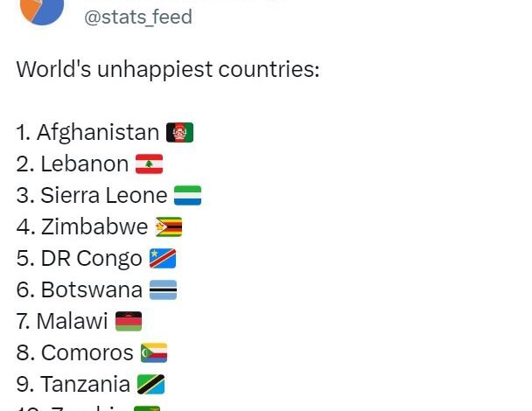532x411 pixels.
Task: Click the Afghanistan flag emoji
Action: click(179, 132)
